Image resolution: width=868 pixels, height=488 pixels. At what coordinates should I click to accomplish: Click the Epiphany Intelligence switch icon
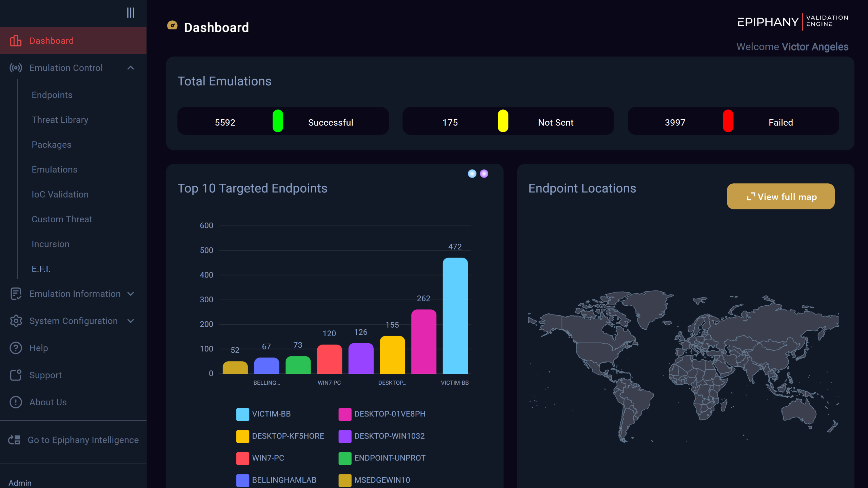[14, 440]
